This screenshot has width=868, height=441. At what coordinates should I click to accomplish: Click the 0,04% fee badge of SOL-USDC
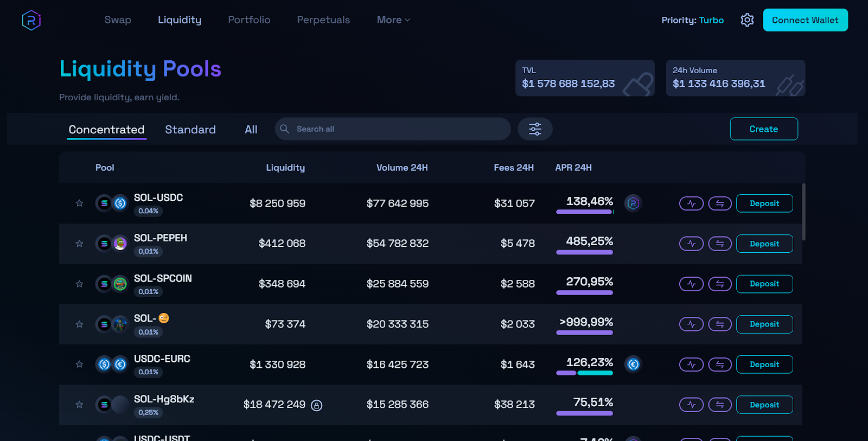click(148, 211)
